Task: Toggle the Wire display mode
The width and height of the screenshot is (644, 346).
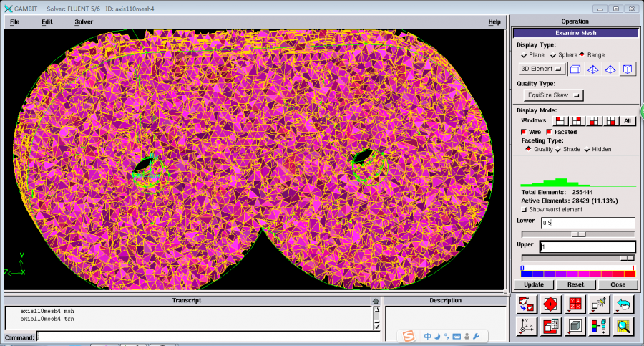Action: [x=531, y=132]
